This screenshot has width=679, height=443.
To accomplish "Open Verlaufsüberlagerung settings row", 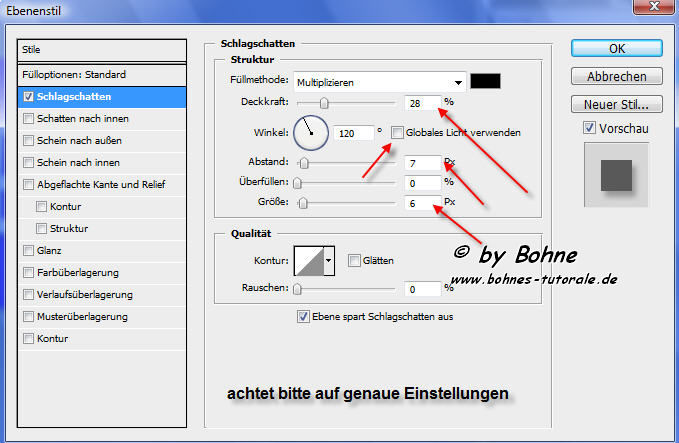I will tap(102, 294).
